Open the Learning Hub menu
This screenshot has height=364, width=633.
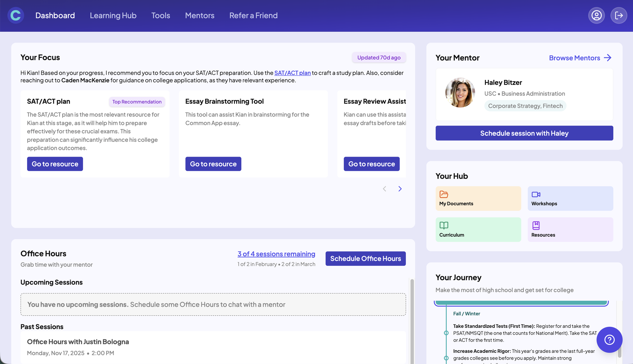pyautogui.click(x=113, y=15)
